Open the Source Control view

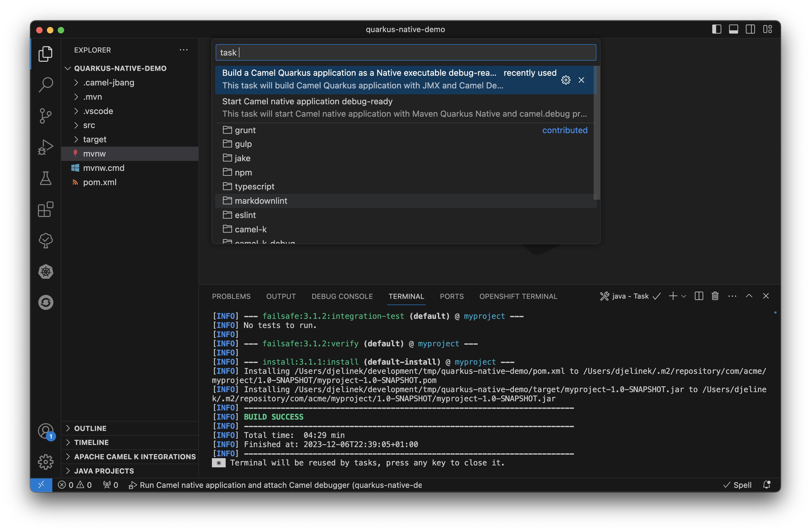pos(45,116)
